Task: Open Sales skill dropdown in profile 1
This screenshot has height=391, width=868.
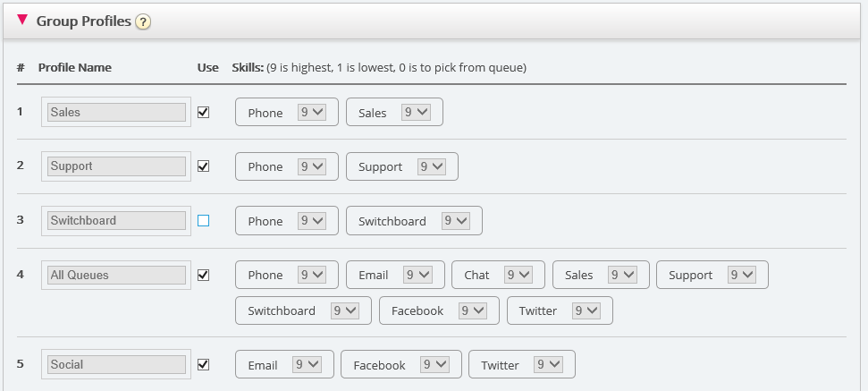Action: (417, 112)
